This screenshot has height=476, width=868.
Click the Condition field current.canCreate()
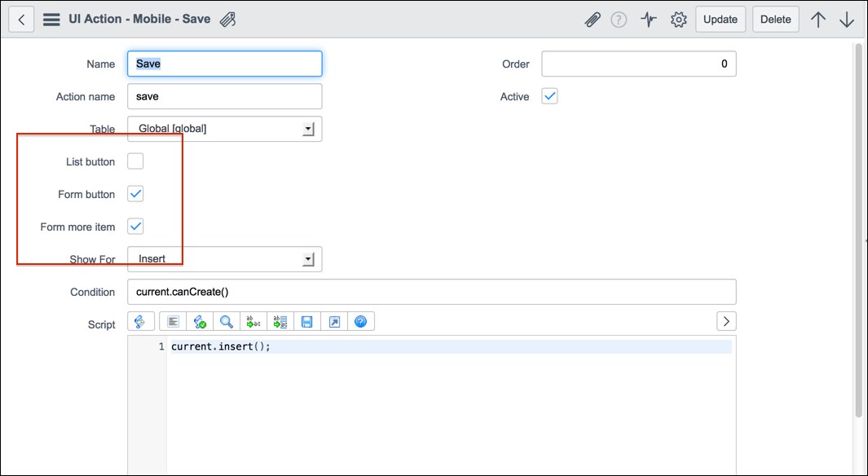(x=432, y=292)
